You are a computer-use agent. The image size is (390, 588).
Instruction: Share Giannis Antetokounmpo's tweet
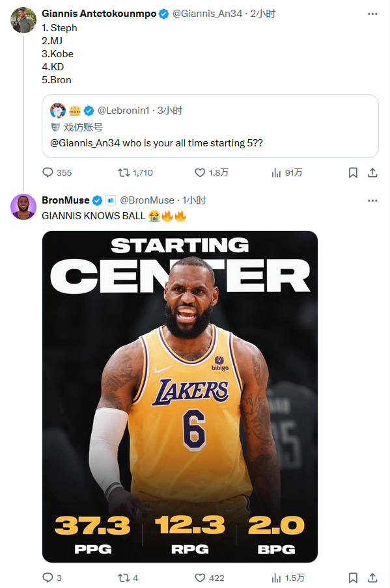(372, 172)
